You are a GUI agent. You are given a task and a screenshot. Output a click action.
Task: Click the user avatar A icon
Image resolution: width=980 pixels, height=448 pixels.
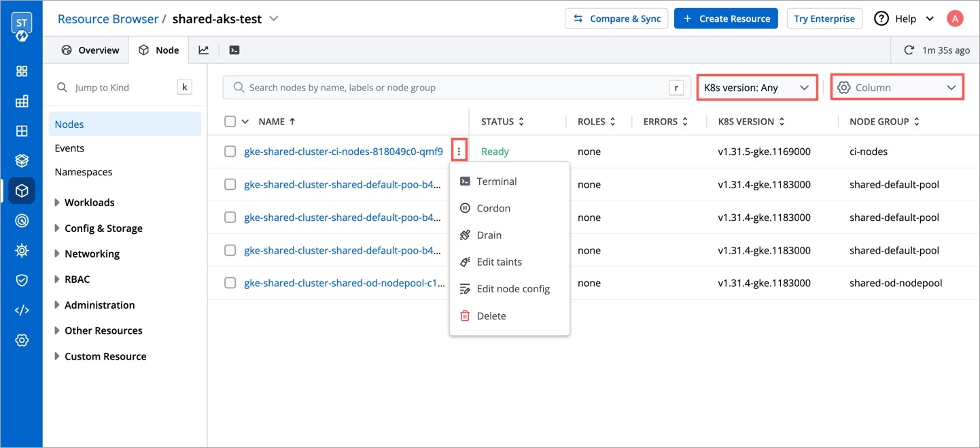955,18
